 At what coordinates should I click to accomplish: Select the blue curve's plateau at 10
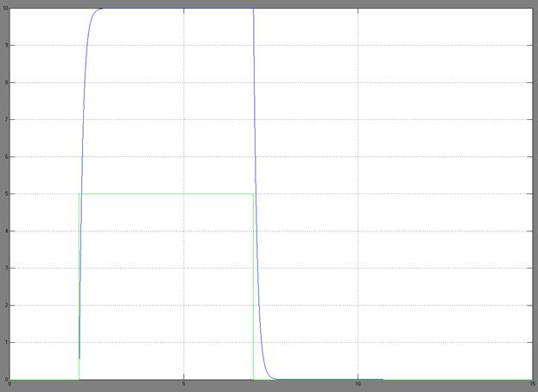[x=178, y=9]
